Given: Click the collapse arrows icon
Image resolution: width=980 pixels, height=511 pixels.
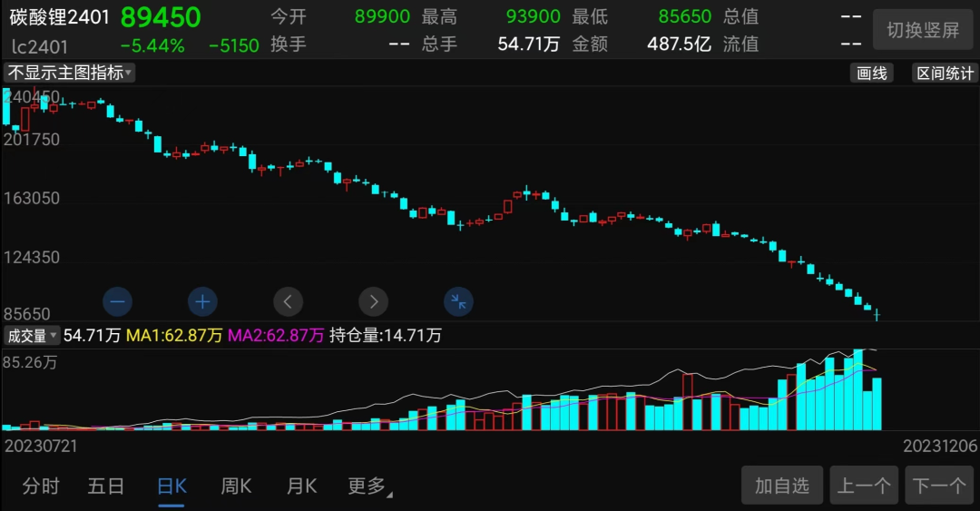Looking at the screenshot, I should click(459, 302).
